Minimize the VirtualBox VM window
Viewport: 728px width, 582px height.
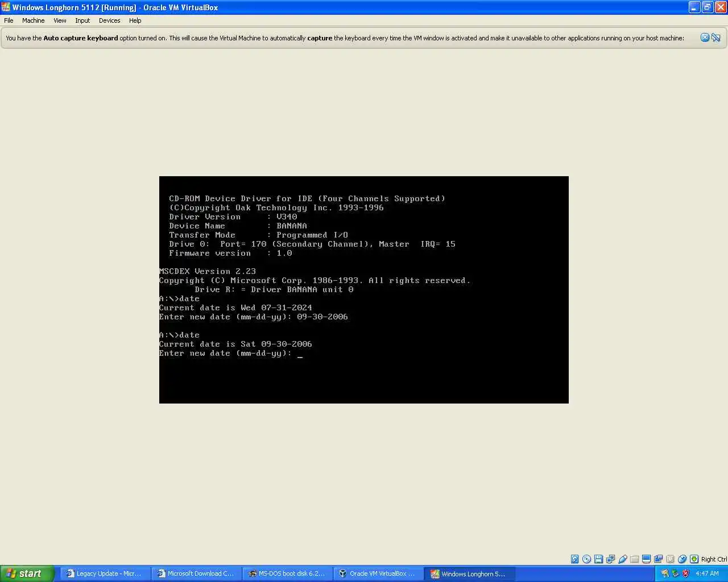click(x=694, y=7)
